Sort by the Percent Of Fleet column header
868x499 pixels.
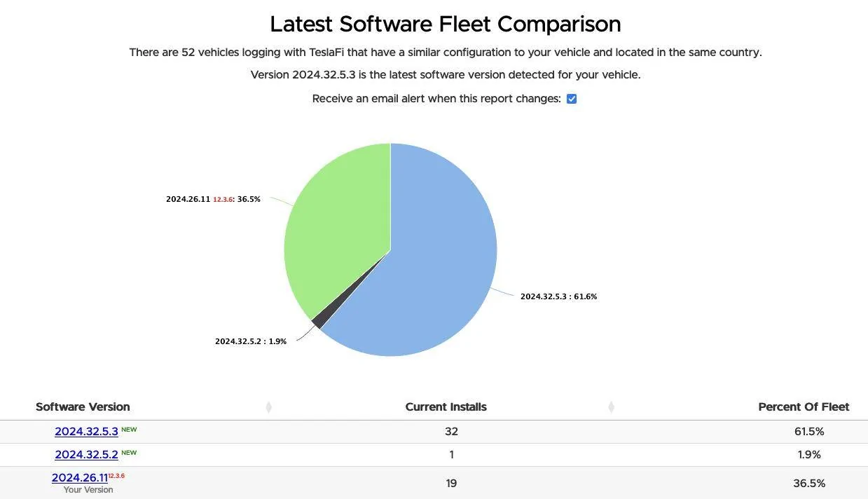pyautogui.click(x=804, y=406)
